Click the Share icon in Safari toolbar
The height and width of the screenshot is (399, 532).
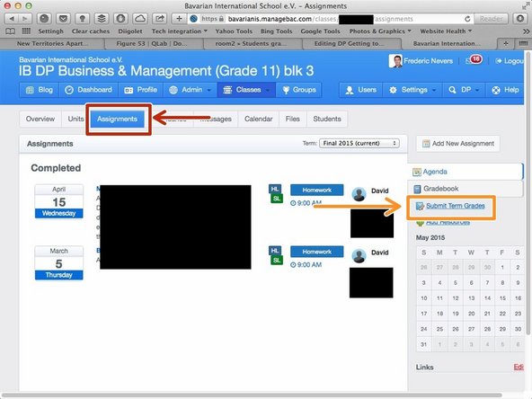pos(159,19)
